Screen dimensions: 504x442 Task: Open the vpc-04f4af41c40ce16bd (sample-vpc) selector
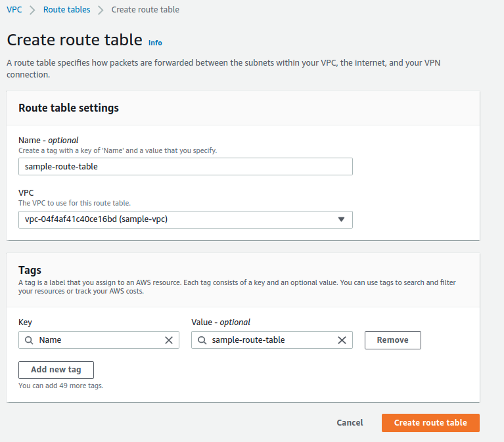(177, 219)
